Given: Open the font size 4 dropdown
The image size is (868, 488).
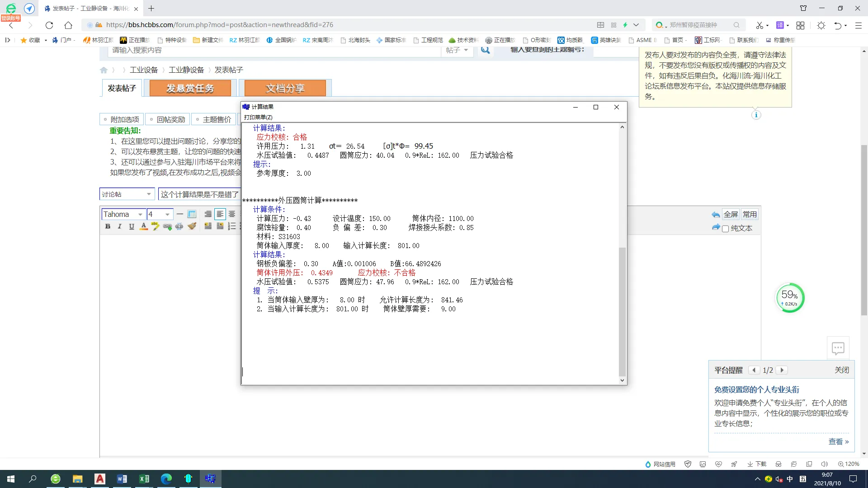Looking at the screenshot, I should click(159, 214).
